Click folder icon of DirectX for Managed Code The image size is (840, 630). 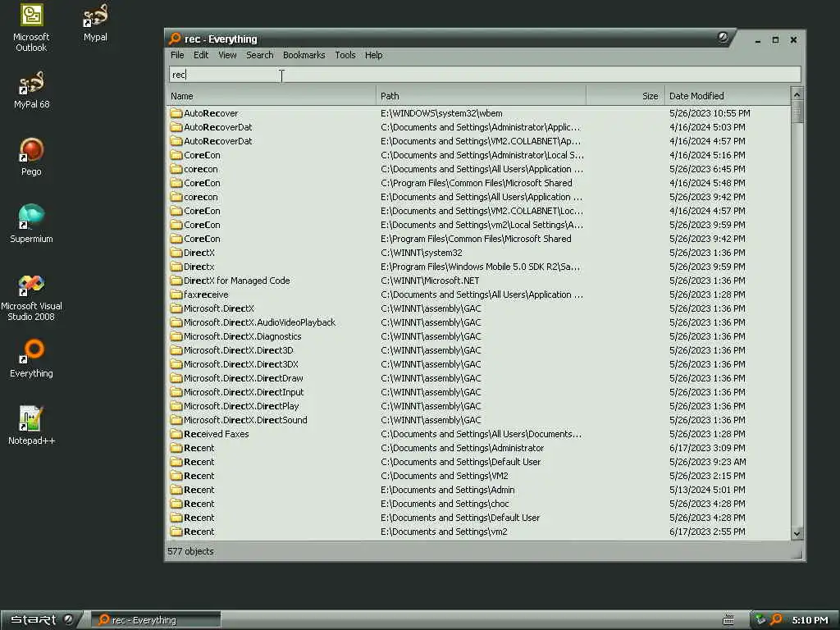(x=176, y=281)
